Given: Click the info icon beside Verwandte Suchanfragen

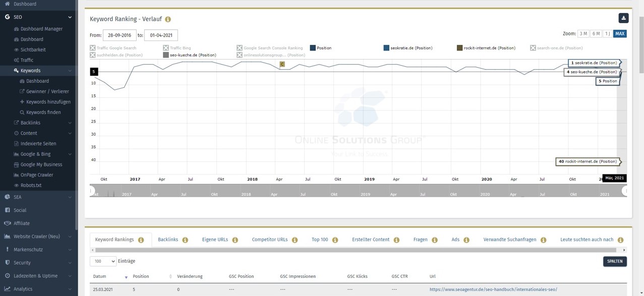Looking at the screenshot, I should click(x=543, y=240).
